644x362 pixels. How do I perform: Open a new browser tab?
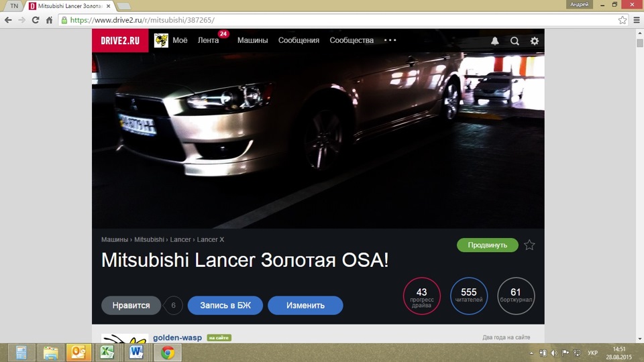tap(123, 6)
